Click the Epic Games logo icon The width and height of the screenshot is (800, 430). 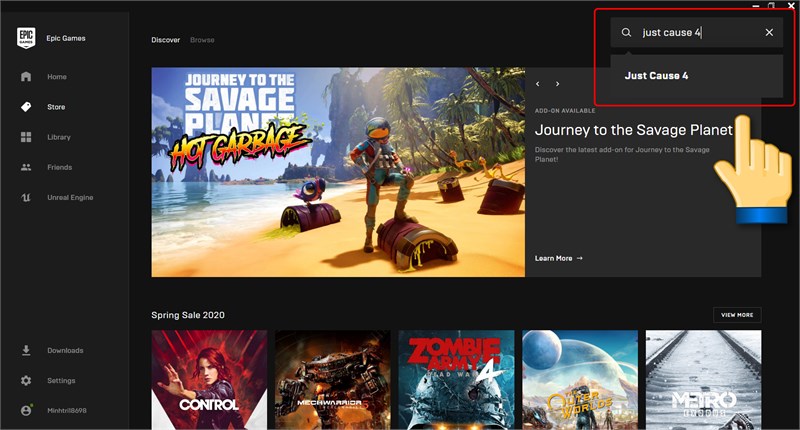(x=26, y=38)
